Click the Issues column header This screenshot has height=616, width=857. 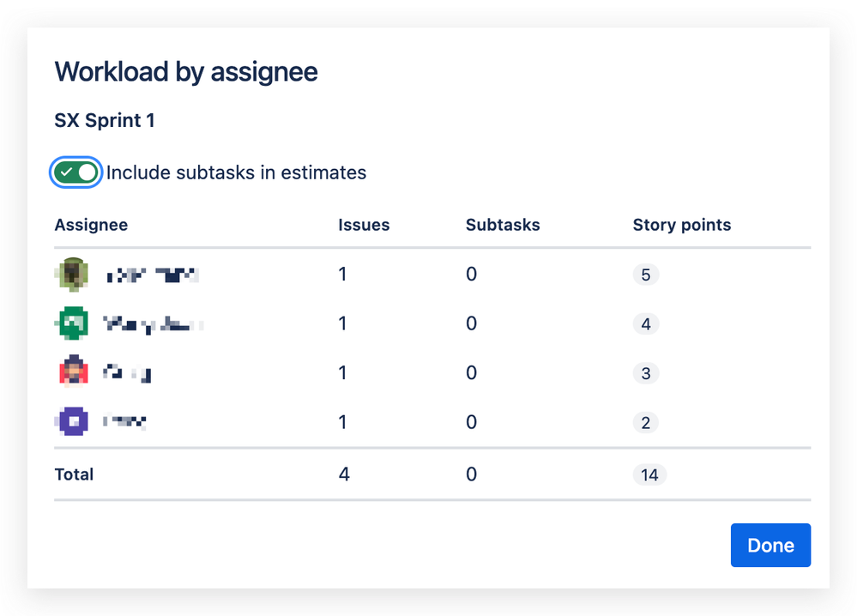[364, 225]
